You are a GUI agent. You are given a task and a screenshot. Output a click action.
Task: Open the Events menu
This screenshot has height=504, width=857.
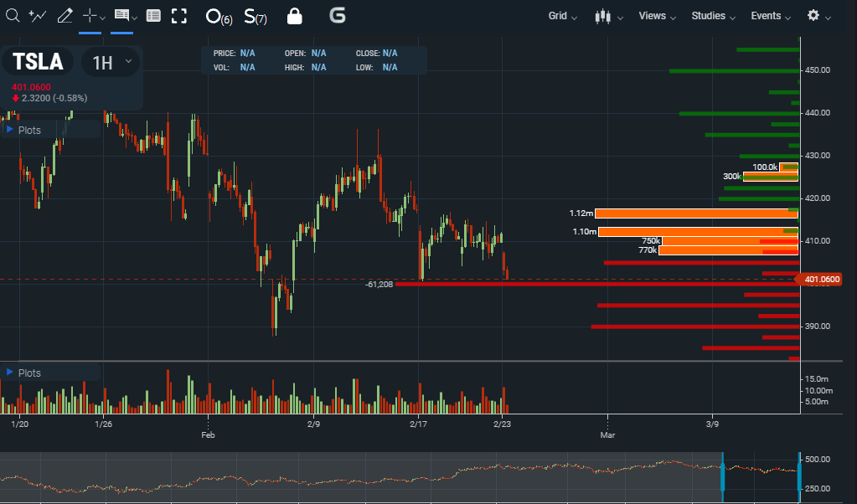click(771, 16)
